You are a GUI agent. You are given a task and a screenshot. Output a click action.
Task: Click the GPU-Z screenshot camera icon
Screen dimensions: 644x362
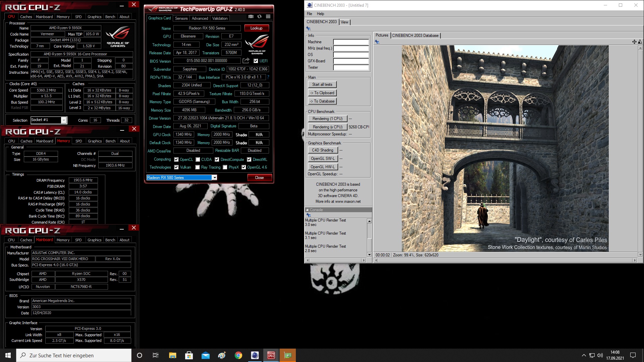251,17
